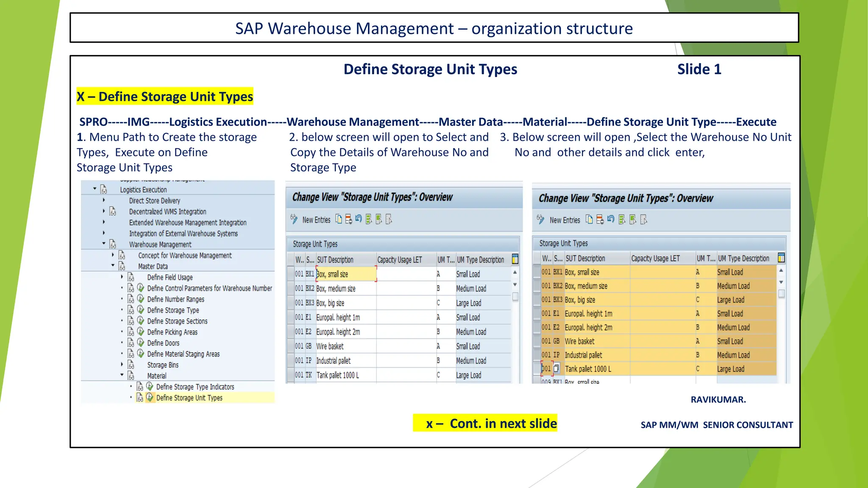Expand Extended Warehouse Management Integration node
868x488 pixels.
[x=104, y=222]
